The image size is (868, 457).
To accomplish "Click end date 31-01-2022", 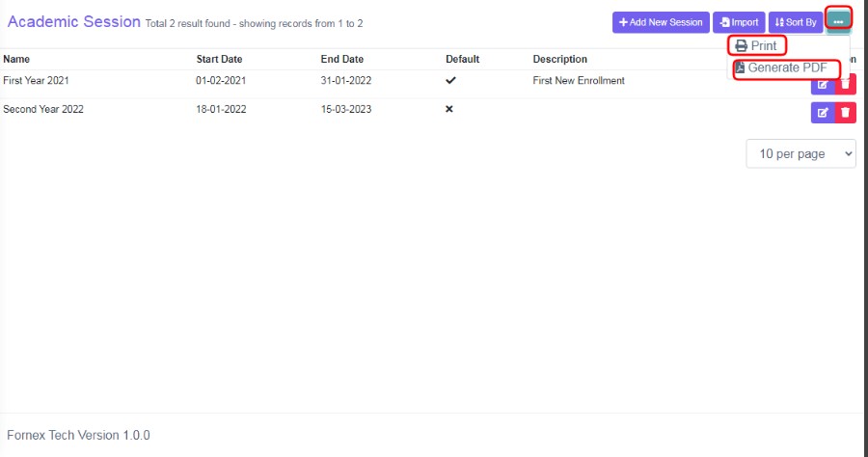I will tap(346, 80).
